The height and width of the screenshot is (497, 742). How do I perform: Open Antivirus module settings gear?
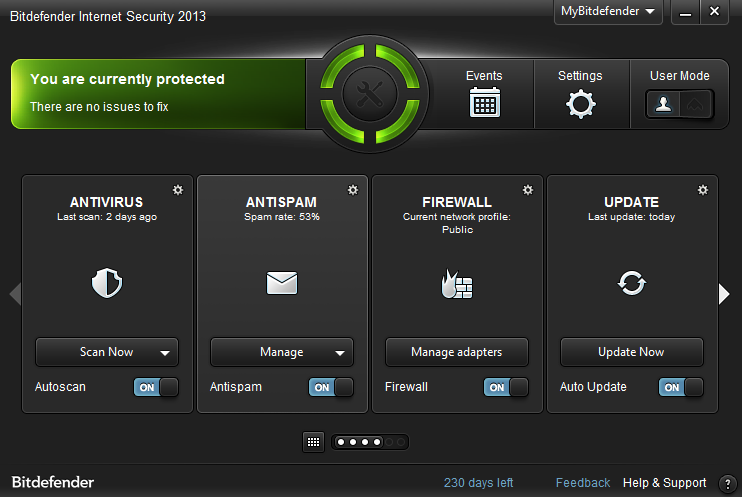178,190
